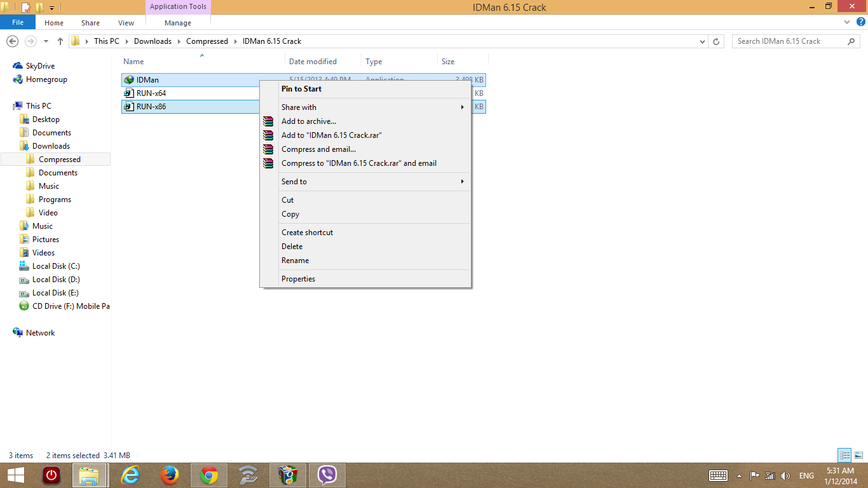Select the Programs folder in navigation pane
This screenshot has height=488, width=868.
coord(55,200)
